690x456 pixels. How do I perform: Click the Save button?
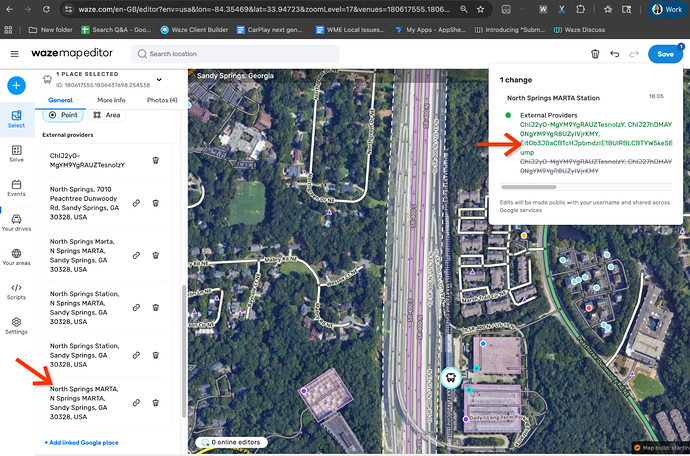click(666, 54)
